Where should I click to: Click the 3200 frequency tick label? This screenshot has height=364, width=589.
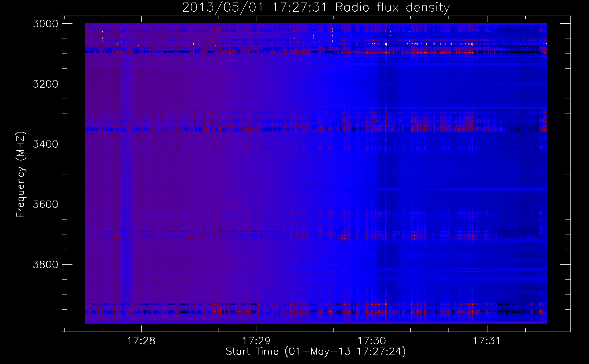point(46,84)
